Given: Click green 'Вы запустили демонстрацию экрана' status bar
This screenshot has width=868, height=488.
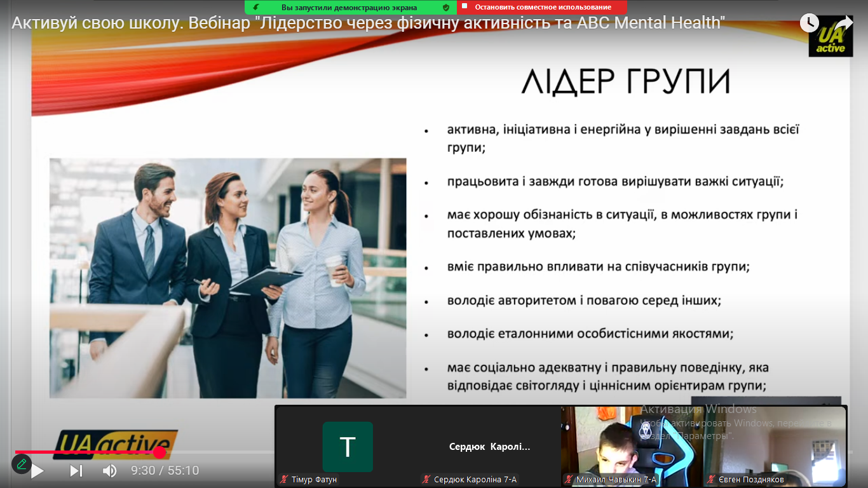Looking at the screenshot, I should tap(351, 7).
